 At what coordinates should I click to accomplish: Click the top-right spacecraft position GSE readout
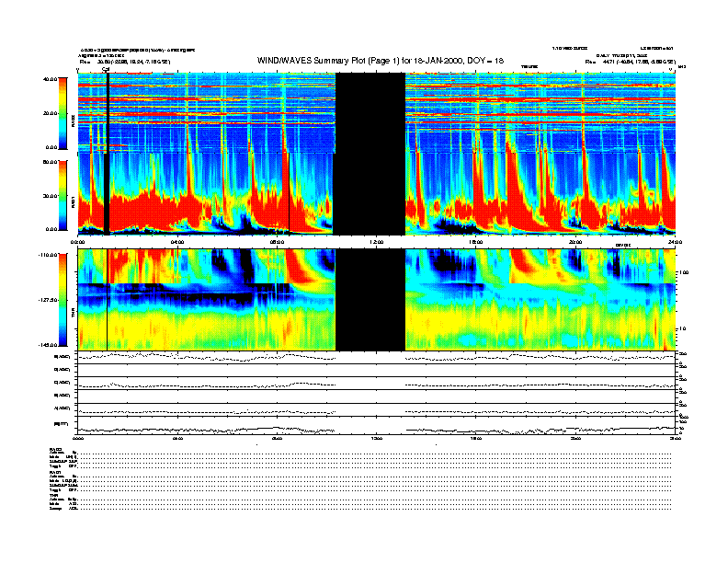coord(630,62)
